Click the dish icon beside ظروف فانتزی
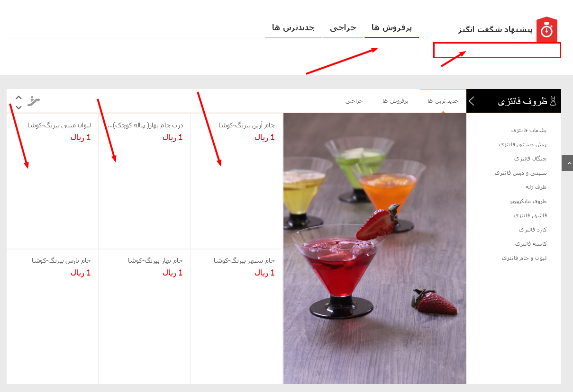The image size is (573, 392). 553,101
